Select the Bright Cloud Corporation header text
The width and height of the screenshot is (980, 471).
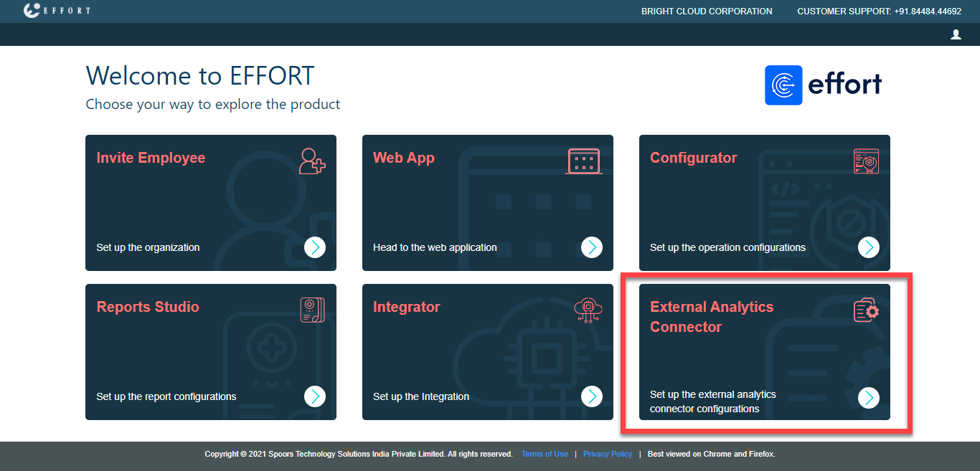click(x=707, y=11)
